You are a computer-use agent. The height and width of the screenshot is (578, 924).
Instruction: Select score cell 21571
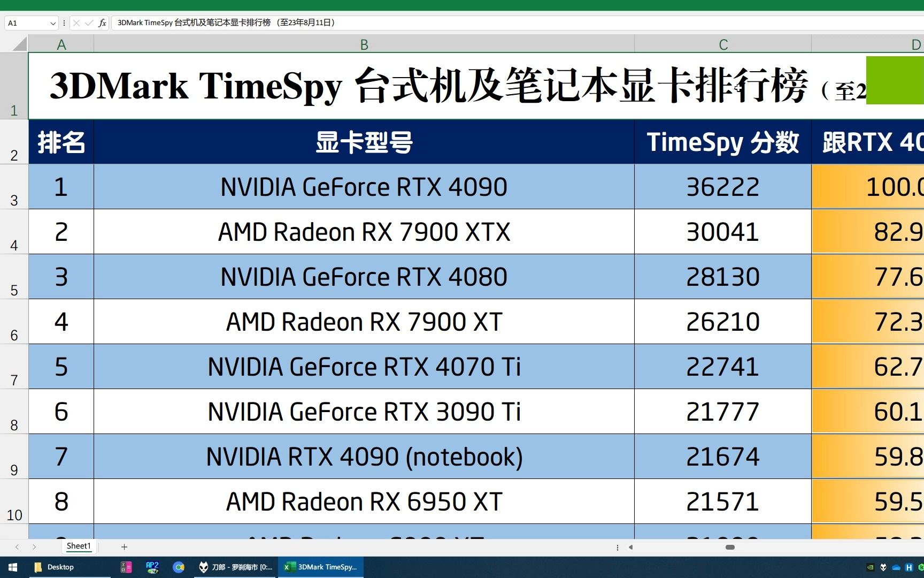[x=723, y=501]
